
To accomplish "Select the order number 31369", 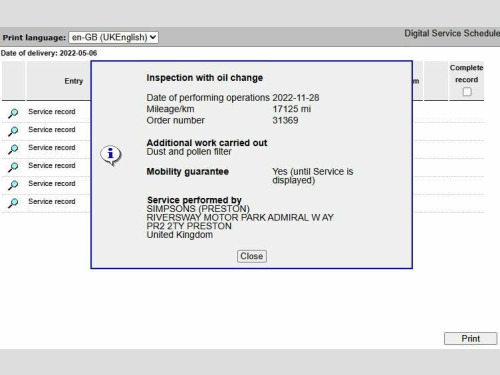I will click(x=285, y=120).
